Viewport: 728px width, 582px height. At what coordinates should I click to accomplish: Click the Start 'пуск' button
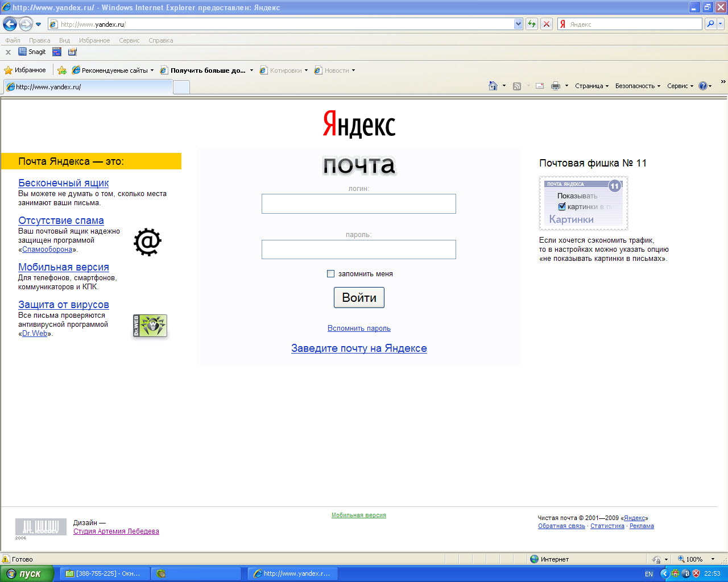(27, 573)
